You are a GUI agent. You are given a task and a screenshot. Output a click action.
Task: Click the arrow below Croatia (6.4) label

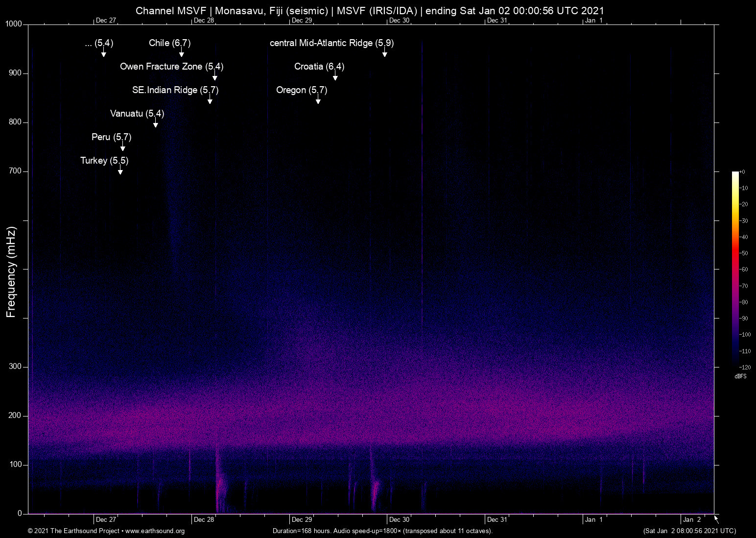coord(335,76)
